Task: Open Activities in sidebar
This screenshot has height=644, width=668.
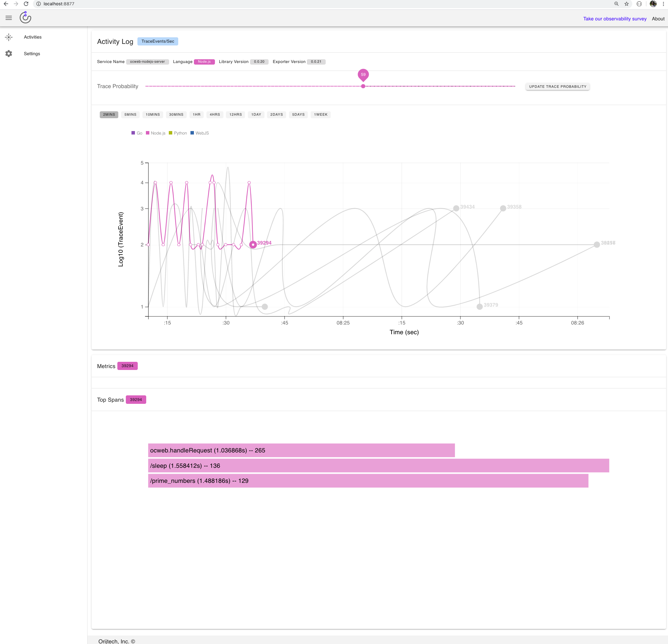Action: click(33, 37)
